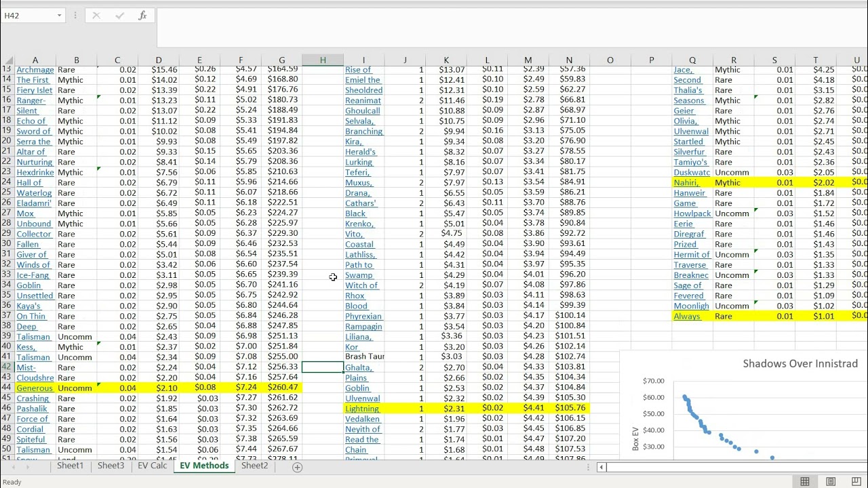The width and height of the screenshot is (868, 488).
Task: Select the highlighted $260.47 cell
Action: point(282,388)
